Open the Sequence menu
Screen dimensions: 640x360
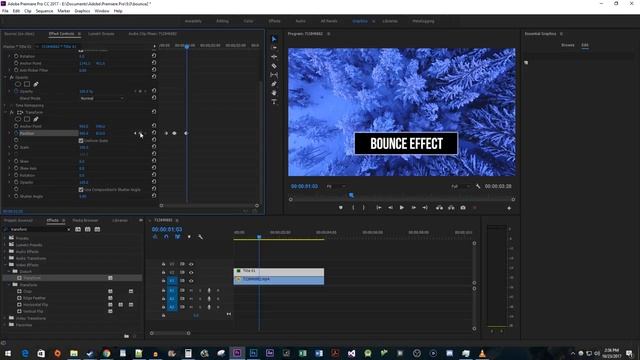(44, 11)
